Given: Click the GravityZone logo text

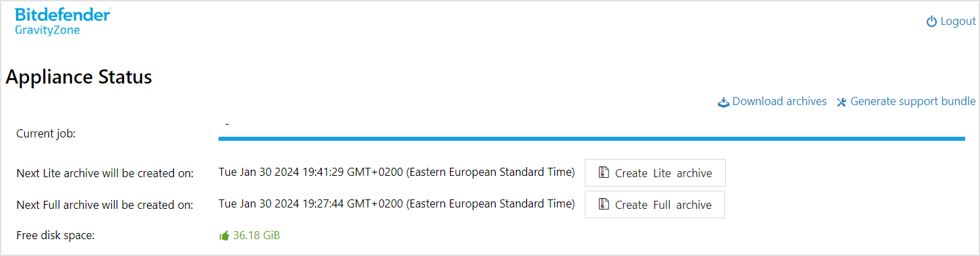Looking at the screenshot, I should [47, 30].
